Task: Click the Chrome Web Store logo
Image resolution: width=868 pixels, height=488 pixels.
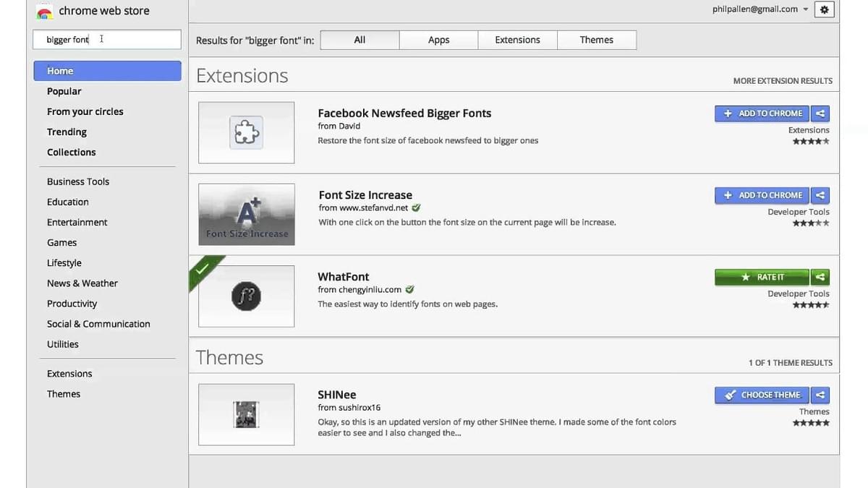Action: point(44,12)
